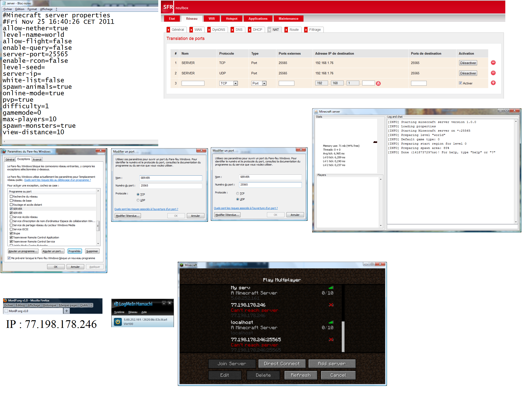Click Désactiver button for UDP rule
This screenshot has width=532, height=396.
coord(468,73)
